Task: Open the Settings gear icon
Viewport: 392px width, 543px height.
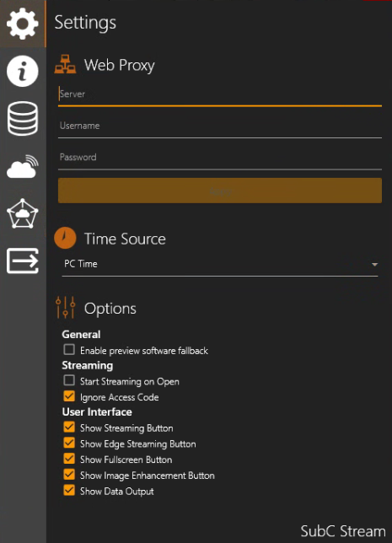Action: [x=23, y=24]
